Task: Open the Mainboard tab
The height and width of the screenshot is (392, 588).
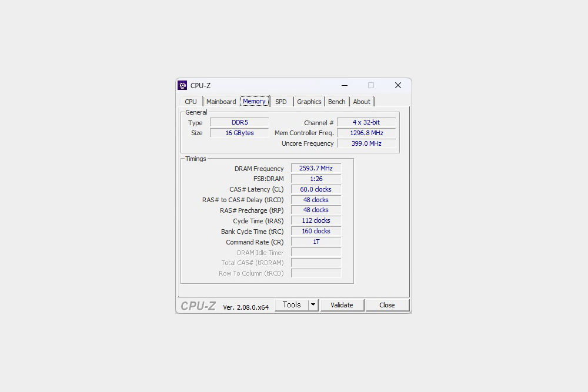Action: [x=221, y=102]
